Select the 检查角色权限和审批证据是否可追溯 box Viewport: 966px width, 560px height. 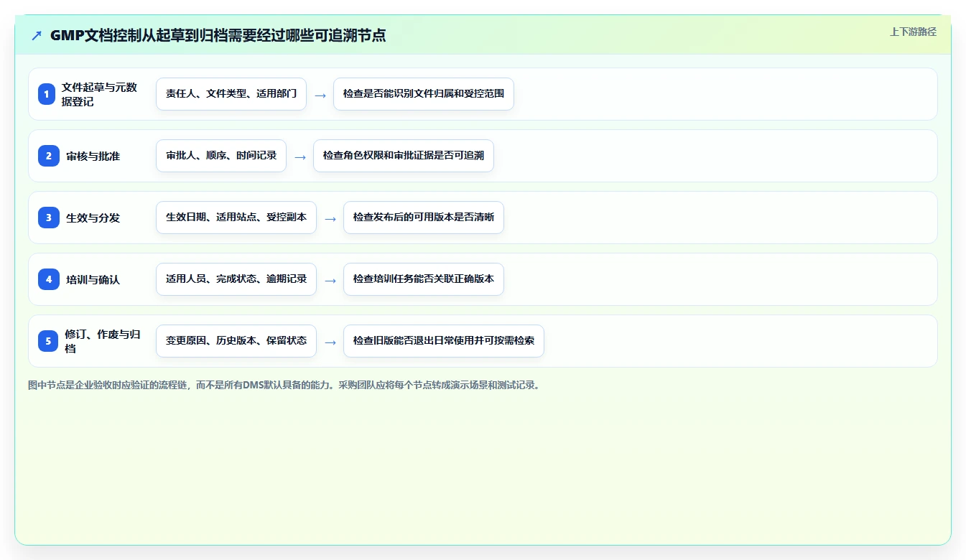[404, 156]
